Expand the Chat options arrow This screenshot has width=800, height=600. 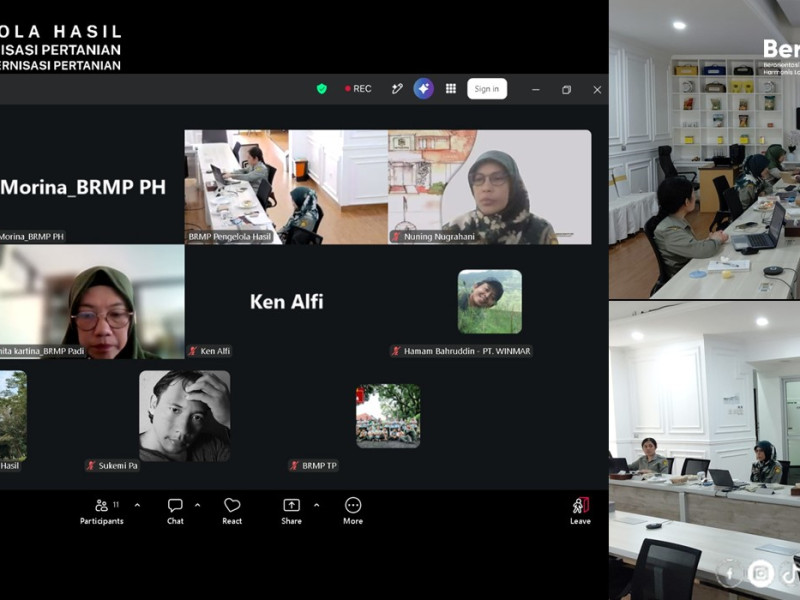pos(197,505)
